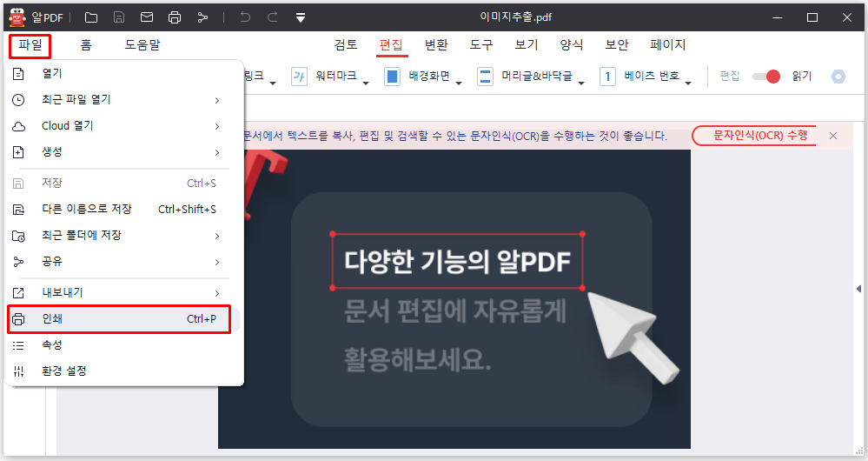
Task: Click the 링크 dropdown arrow in ribbon
Action: (x=273, y=84)
